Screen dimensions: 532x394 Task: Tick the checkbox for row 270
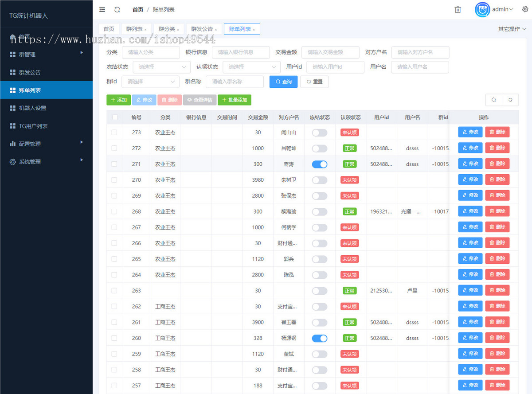click(114, 179)
